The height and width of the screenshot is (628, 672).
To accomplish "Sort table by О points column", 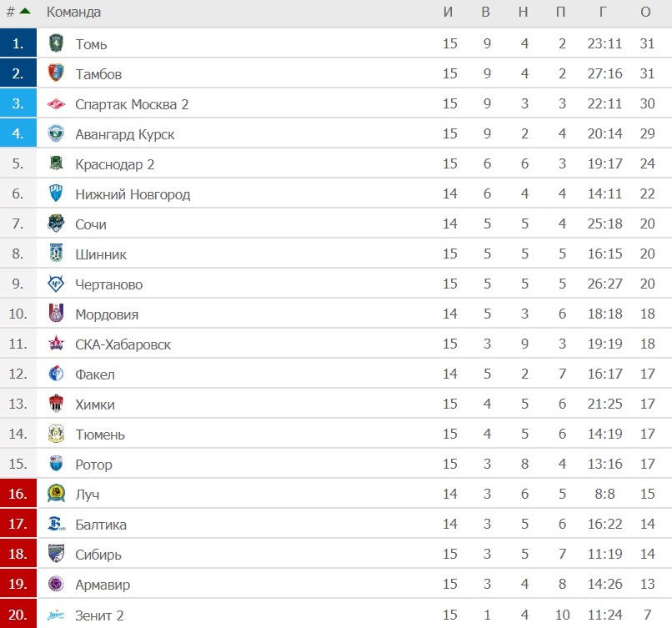I will 645,12.
